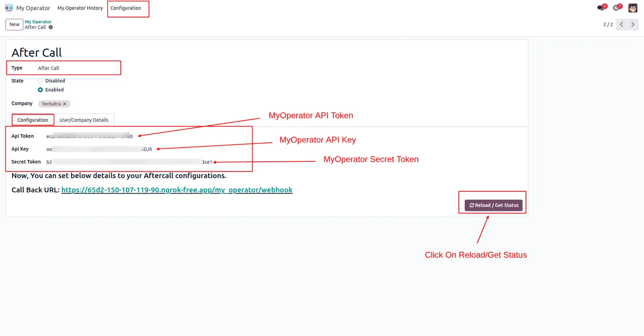Viewport: 644px width, 336px height.
Task: Open the user avatar menu
Action: [633, 8]
